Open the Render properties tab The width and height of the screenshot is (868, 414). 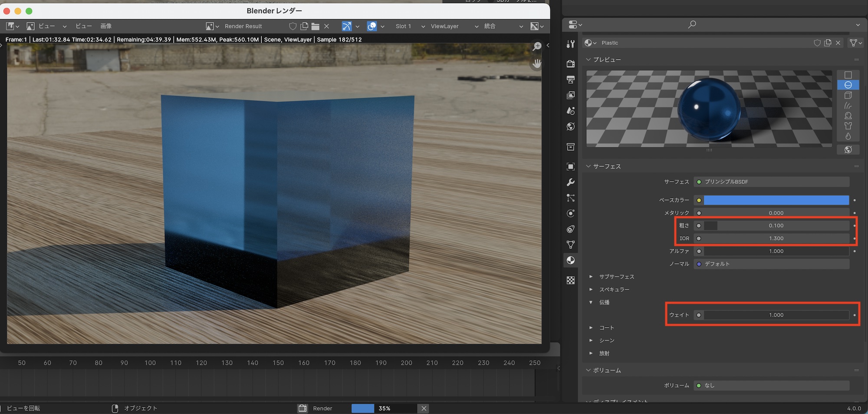(x=571, y=64)
